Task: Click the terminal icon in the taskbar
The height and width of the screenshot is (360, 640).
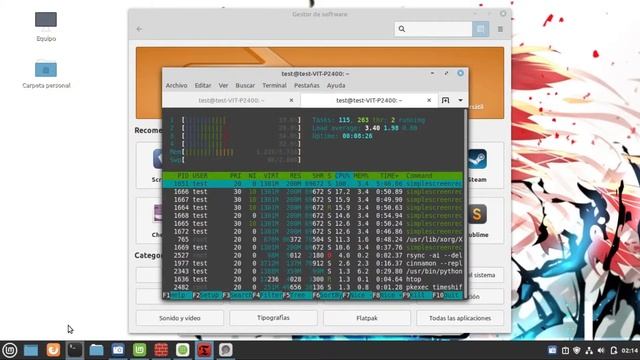Action: pos(75,350)
